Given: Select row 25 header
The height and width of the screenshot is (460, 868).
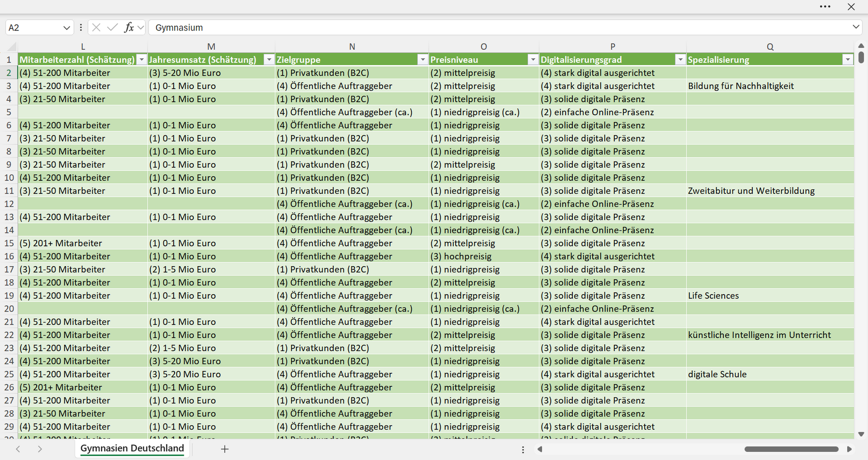Looking at the screenshot, I should [x=9, y=374].
